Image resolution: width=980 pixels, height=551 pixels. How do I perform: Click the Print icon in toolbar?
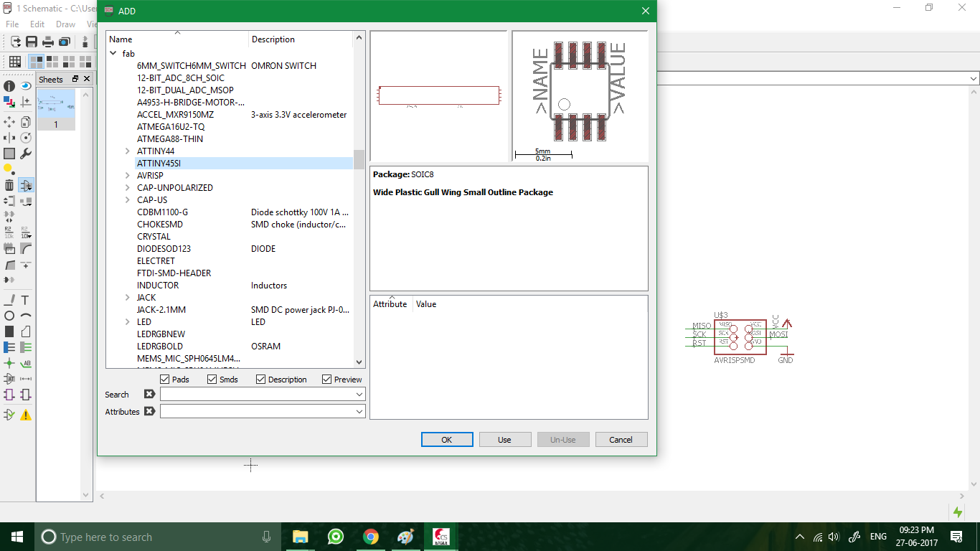[x=48, y=42]
